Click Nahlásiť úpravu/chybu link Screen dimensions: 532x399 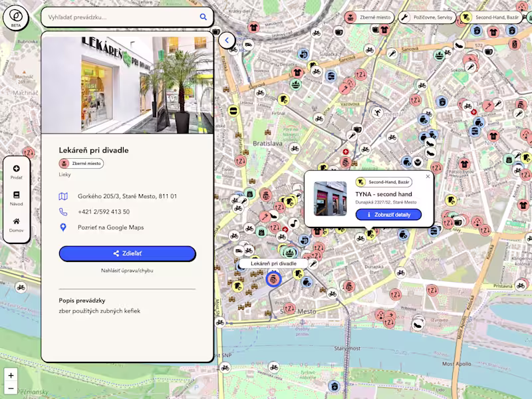[127, 271]
